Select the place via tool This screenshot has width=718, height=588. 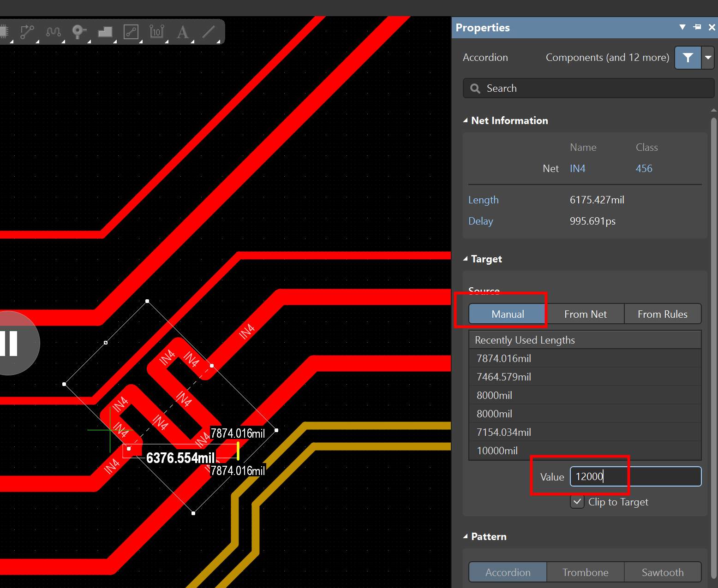79,32
